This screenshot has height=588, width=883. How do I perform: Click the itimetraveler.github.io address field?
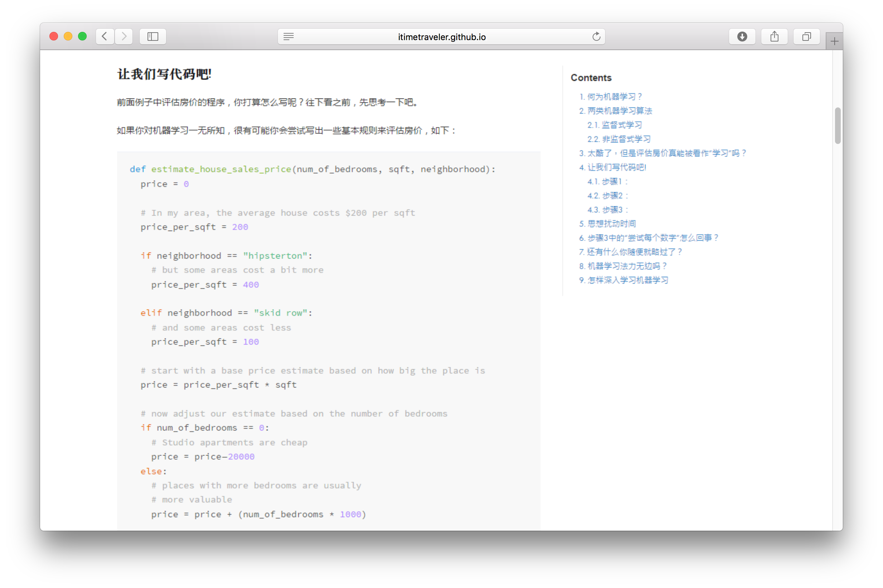point(441,37)
